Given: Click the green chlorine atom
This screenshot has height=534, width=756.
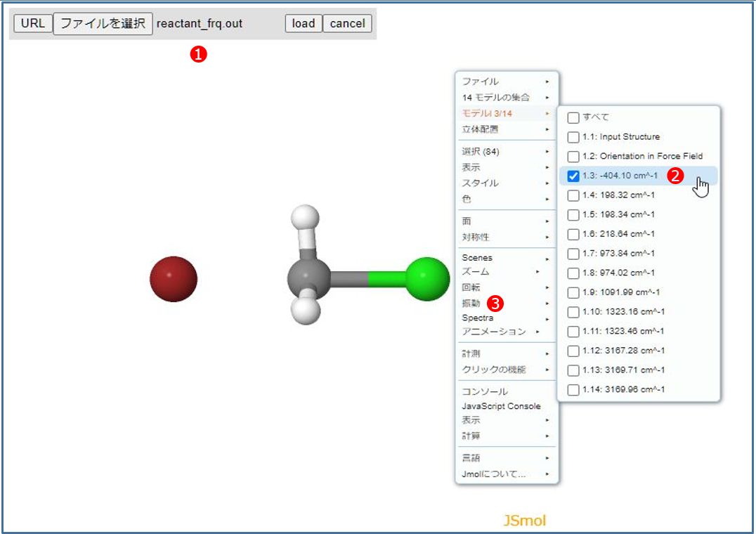Looking at the screenshot, I should pos(428,279).
